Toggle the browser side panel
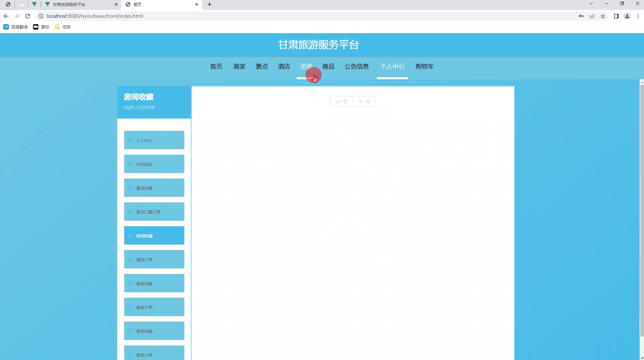644x360 pixels. 616,16
